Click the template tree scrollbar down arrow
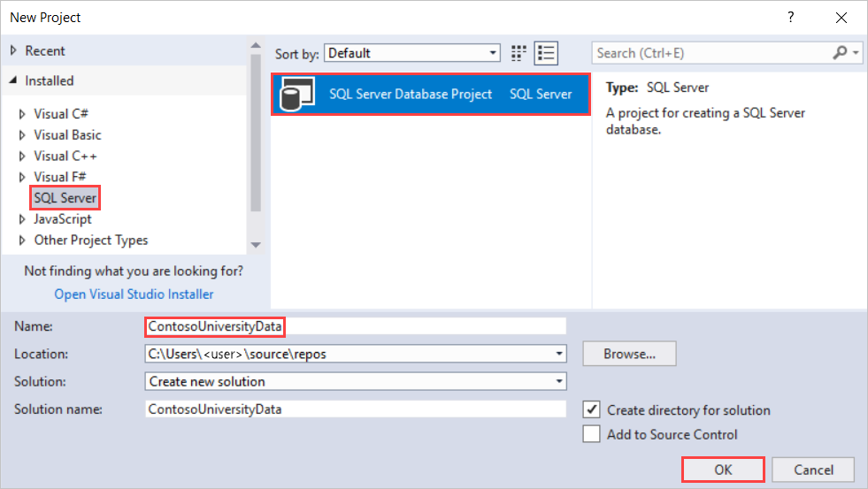Image resolution: width=868 pixels, height=489 pixels. [x=256, y=245]
